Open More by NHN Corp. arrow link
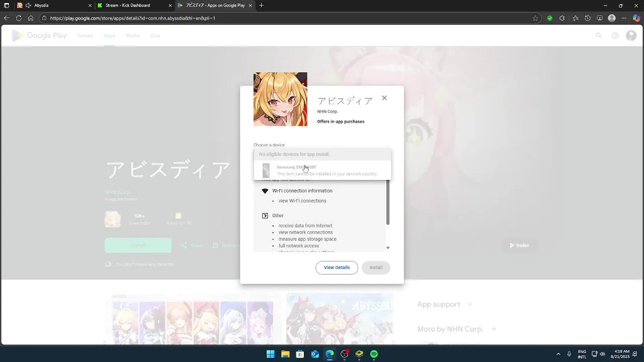The width and height of the screenshot is (644, 362). click(x=493, y=329)
